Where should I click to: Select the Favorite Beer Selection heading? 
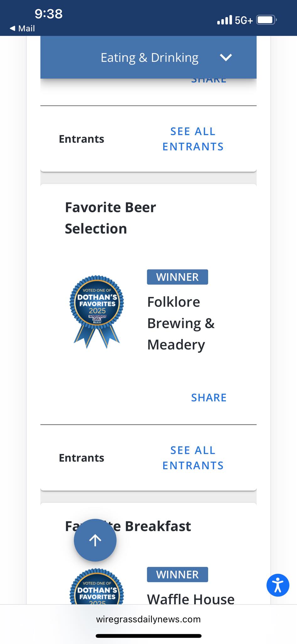click(x=110, y=218)
